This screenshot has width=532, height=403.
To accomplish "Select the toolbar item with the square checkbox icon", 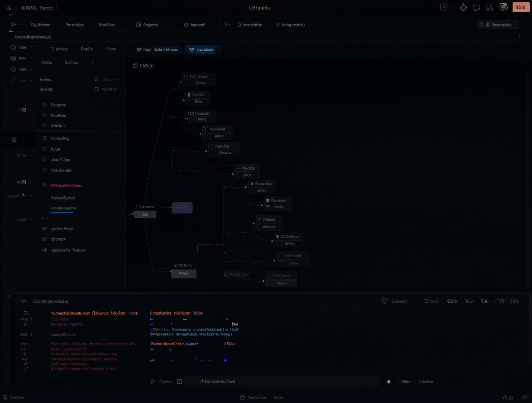I will pyautogui.click(x=147, y=25).
